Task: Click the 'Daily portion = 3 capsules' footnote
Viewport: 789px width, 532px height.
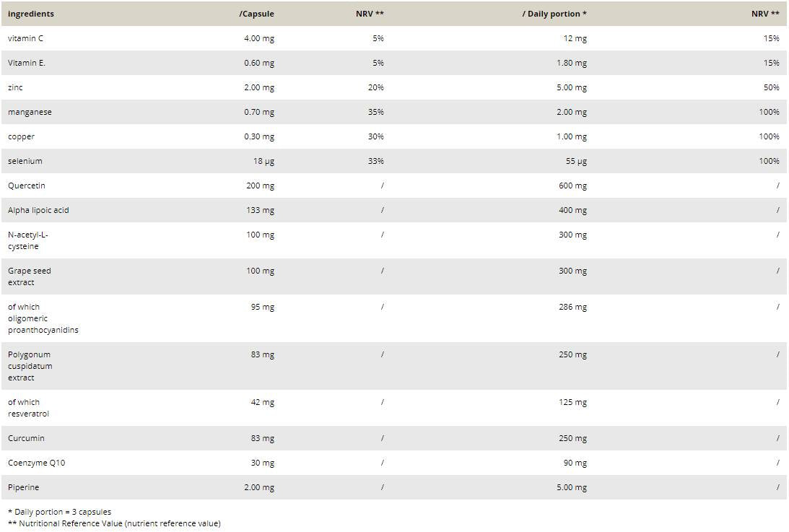Action: (x=59, y=512)
